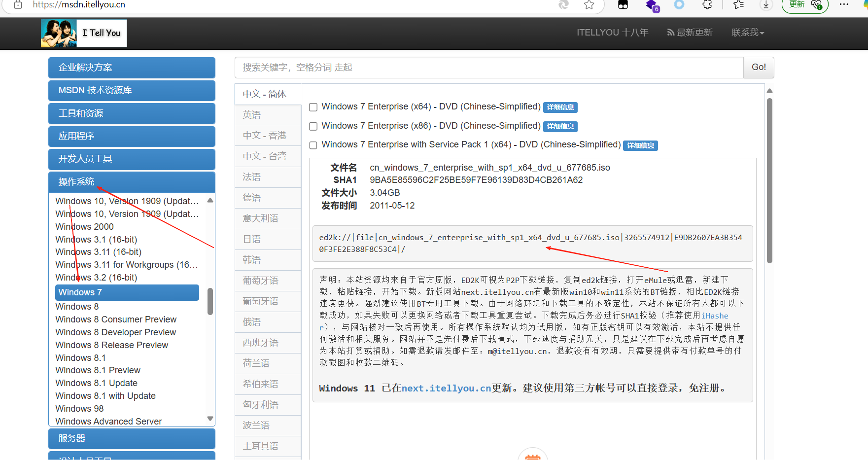Select the 意大利语 language tab
This screenshot has height=460, width=868.
[x=268, y=218]
